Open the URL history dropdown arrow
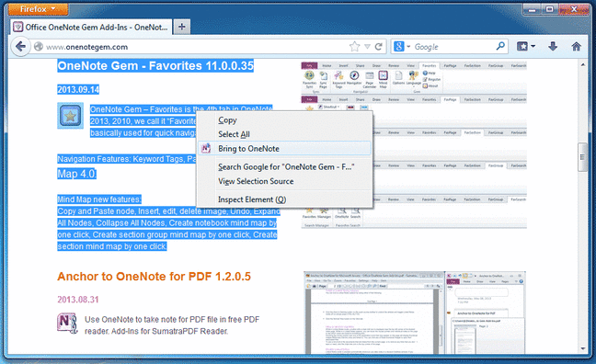This screenshot has height=364, width=596. (367, 47)
